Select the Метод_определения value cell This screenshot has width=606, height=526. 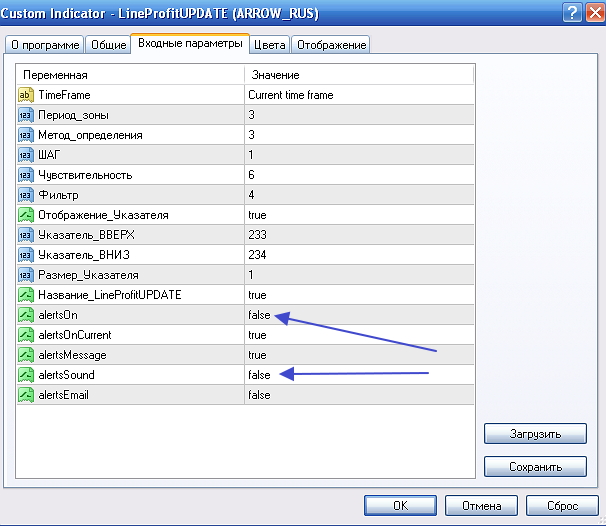[359, 135]
